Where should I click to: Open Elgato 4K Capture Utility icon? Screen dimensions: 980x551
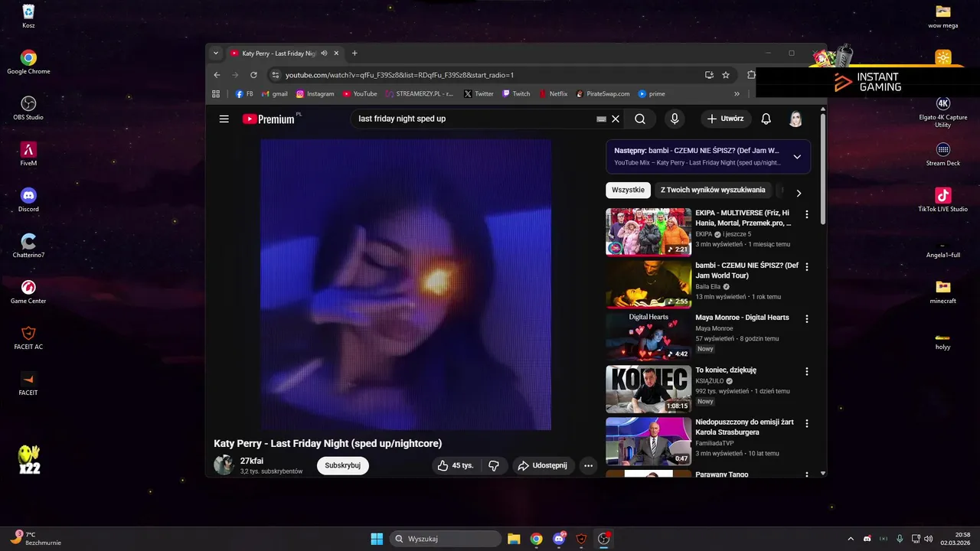pos(942,112)
